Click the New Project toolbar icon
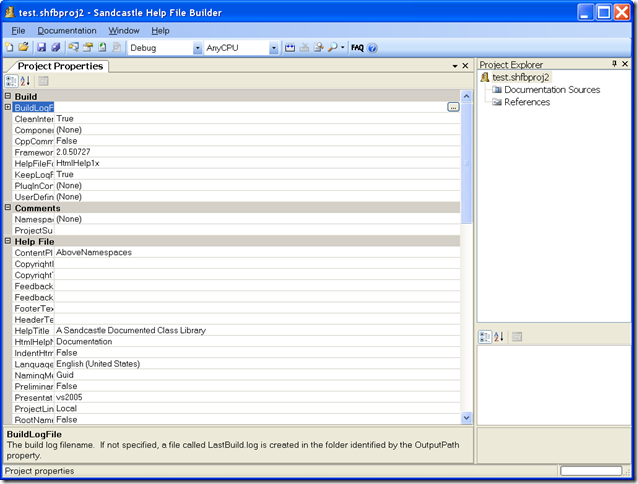 coord(9,47)
